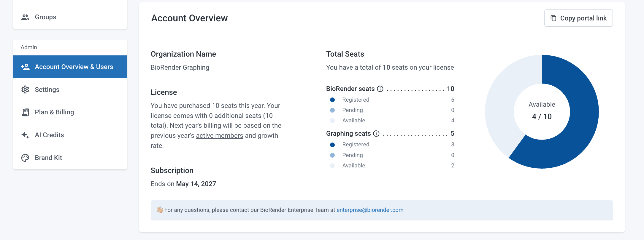
Task: Click the Pending label under Graphing seats
Action: coord(353,155)
